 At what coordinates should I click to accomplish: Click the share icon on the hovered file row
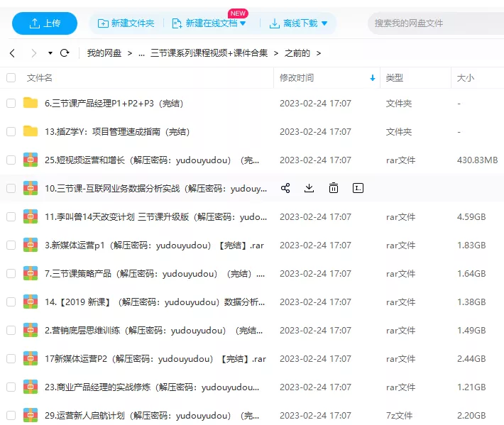click(285, 188)
